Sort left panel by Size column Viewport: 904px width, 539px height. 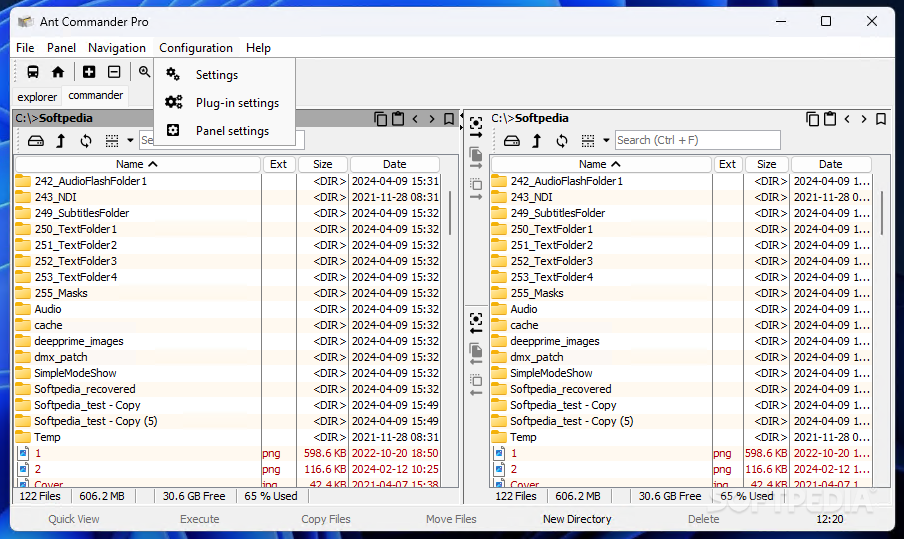(323, 164)
